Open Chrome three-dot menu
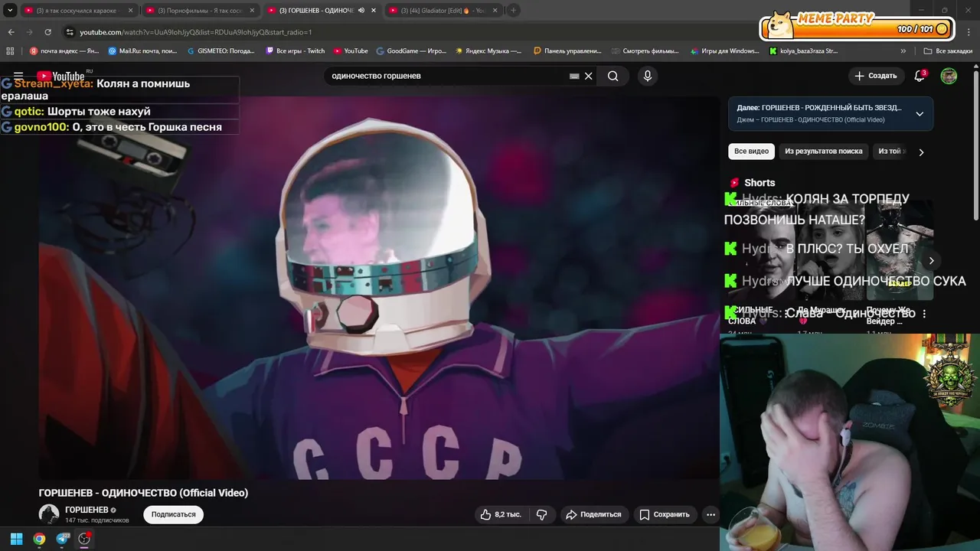Image resolution: width=980 pixels, height=551 pixels. pyautogui.click(x=969, y=32)
